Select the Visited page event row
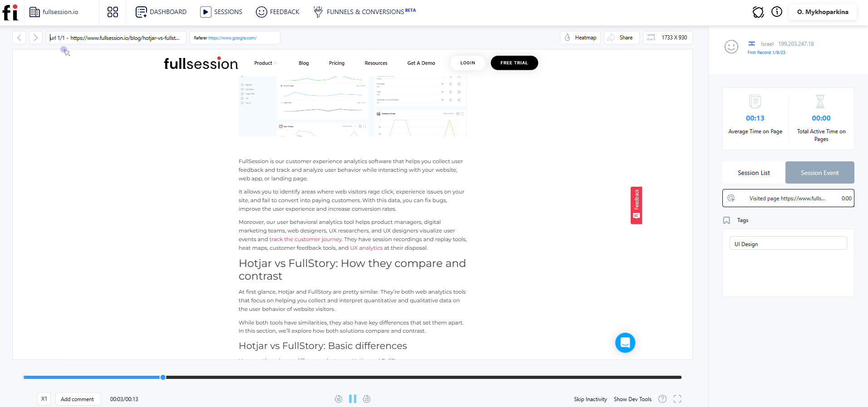The width and height of the screenshot is (868, 407). pyautogui.click(x=788, y=198)
